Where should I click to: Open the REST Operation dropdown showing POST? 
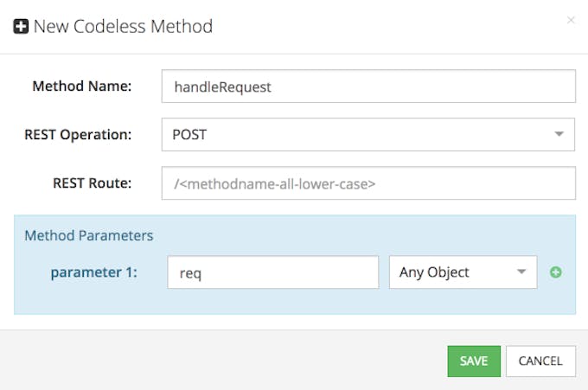[355, 135]
